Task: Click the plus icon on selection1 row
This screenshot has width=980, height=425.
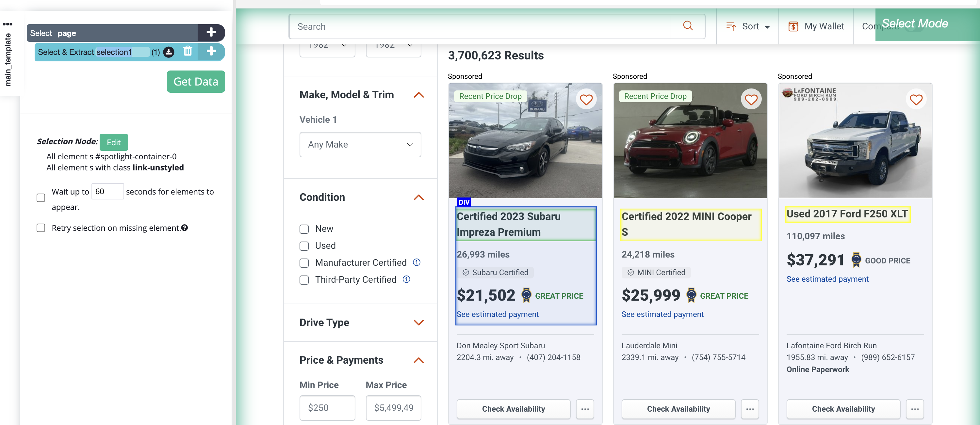Action: 211,52
